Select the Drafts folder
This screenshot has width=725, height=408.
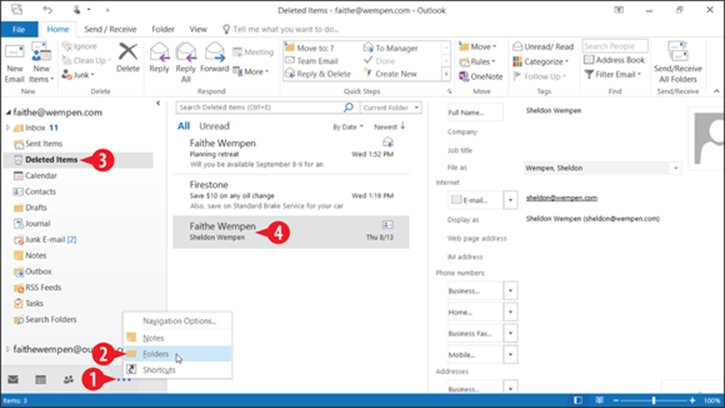tap(31, 208)
